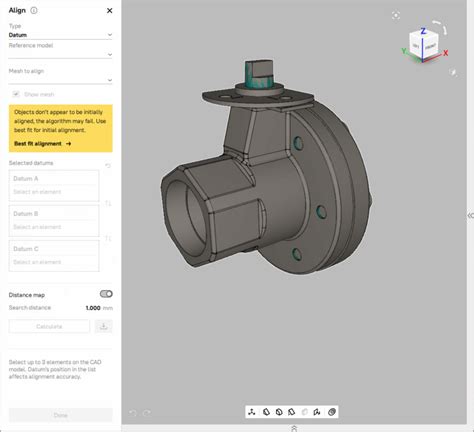This screenshot has height=432, width=474.
Task: Click the fit-to-view target icon in viewport
Action: (396, 15)
